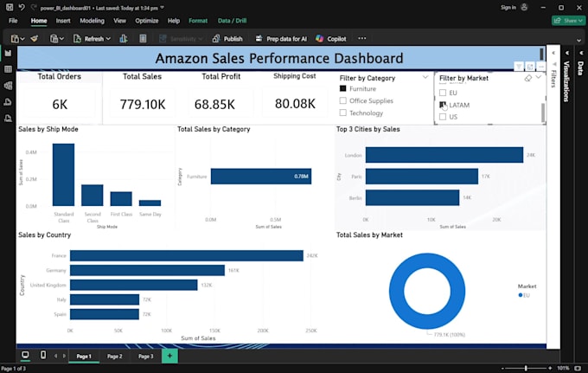Image resolution: width=588 pixels, height=373 pixels.
Task: Switch to the Page 2 tab
Action: pos(115,356)
